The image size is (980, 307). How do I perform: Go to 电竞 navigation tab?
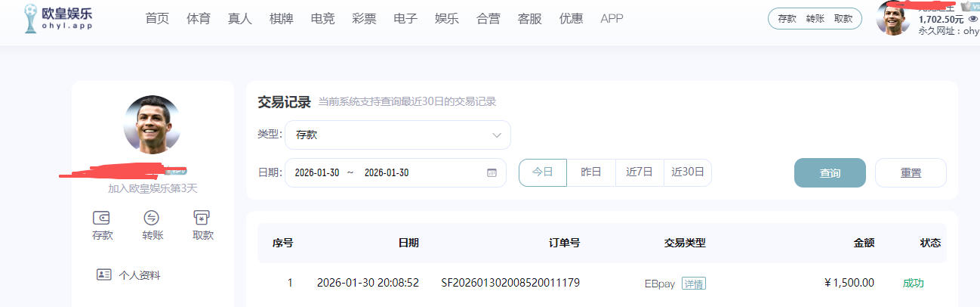322,19
